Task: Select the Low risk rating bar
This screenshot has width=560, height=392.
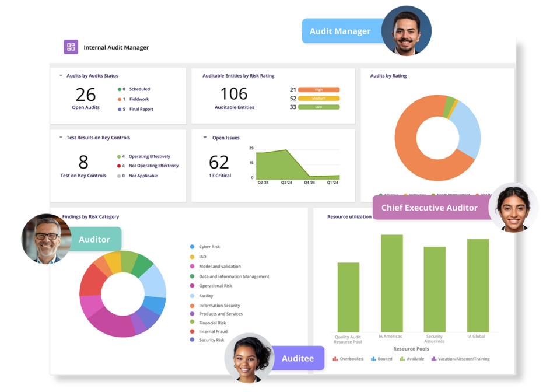Action: tap(318, 107)
